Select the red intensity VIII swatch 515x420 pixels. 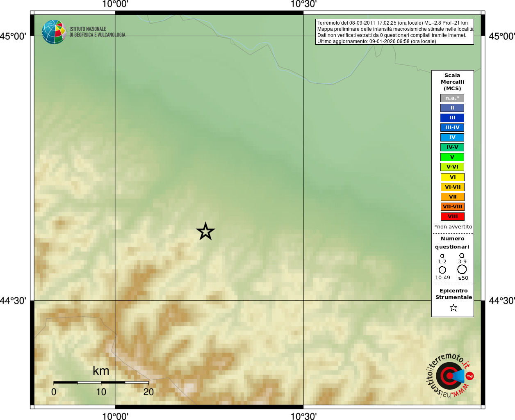click(452, 217)
